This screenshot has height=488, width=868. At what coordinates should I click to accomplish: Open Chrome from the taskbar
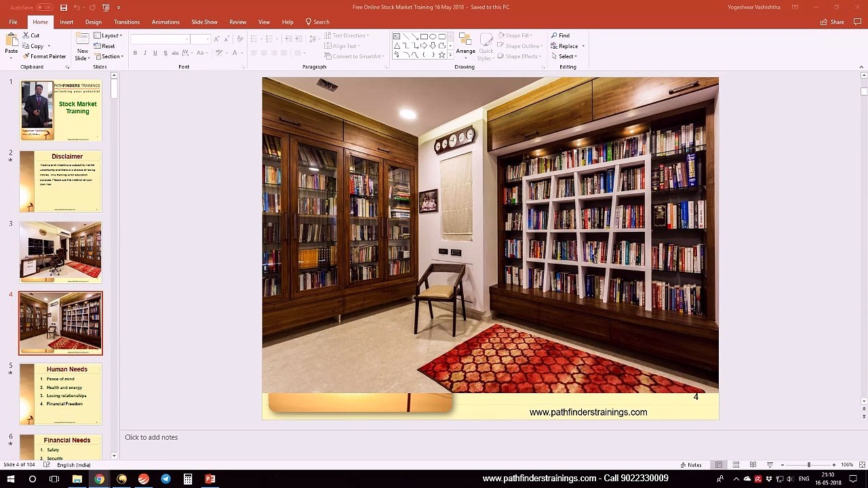(99, 479)
